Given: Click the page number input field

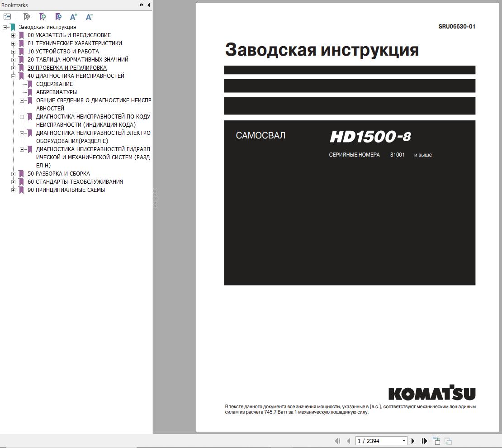Looking at the screenshot, I should tap(375, 440).
